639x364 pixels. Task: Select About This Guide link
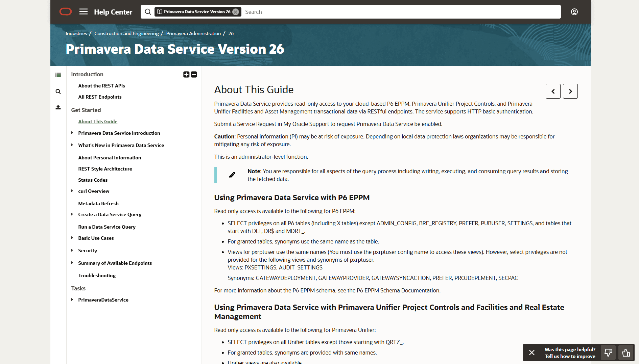click(98, 122)
